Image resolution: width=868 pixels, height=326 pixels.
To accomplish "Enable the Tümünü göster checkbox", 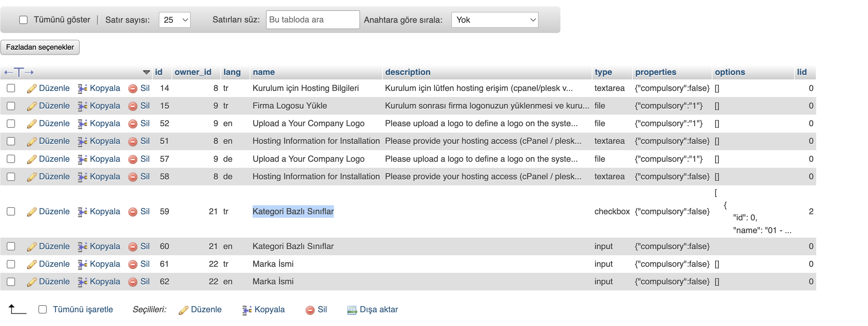I will [x=23, y=20].
